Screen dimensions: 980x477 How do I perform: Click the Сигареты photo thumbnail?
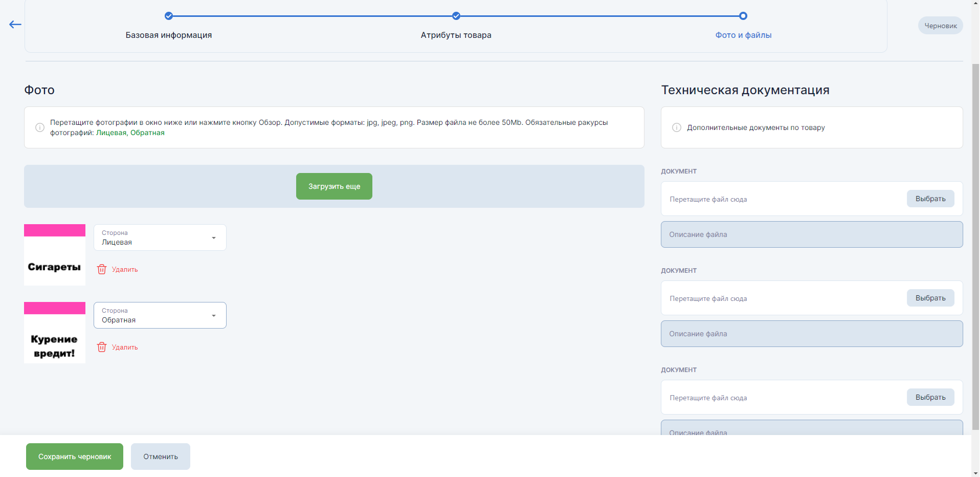point(55,255)
